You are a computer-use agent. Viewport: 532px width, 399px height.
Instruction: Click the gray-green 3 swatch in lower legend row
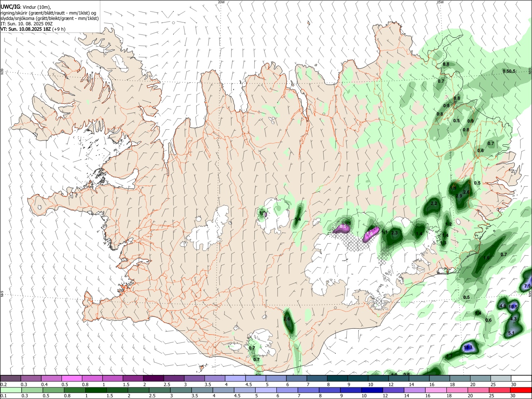pos(181,390)
